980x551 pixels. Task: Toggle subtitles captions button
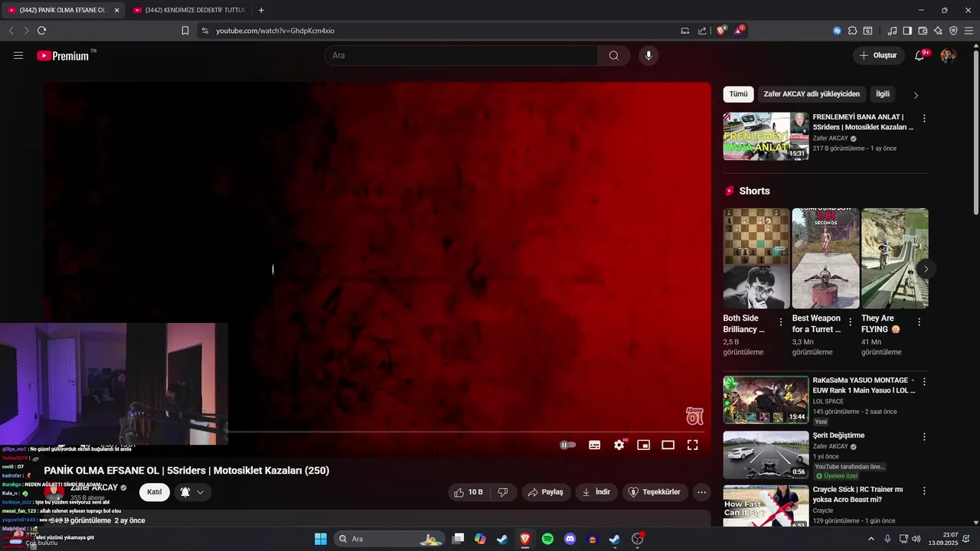click(x=594, y=445)
